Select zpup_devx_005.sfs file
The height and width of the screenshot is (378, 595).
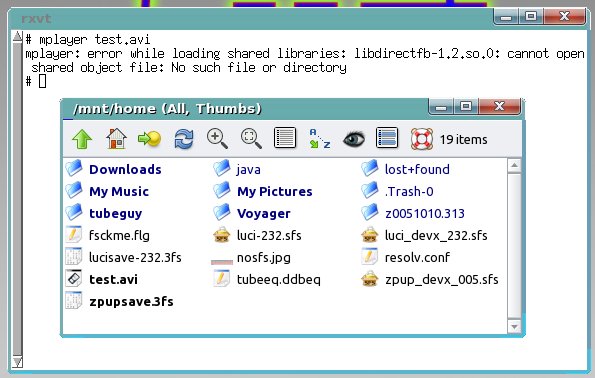[430, 279]
